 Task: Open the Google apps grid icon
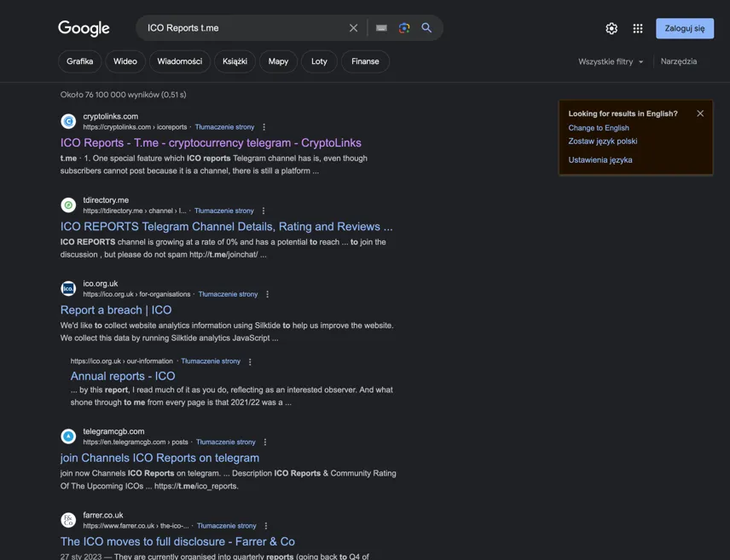pos(638,28)
